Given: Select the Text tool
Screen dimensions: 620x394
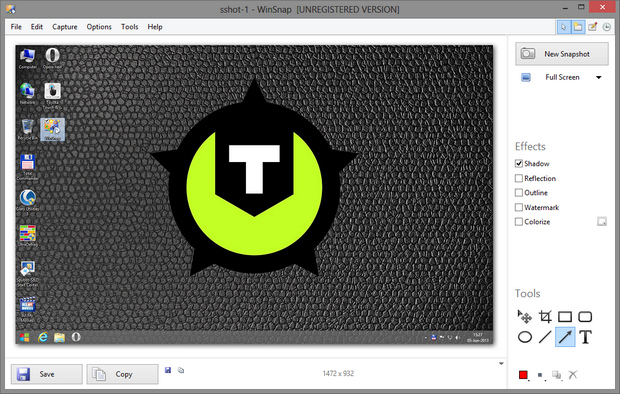Looking at the screenshot, I should (x=585, y=337).
